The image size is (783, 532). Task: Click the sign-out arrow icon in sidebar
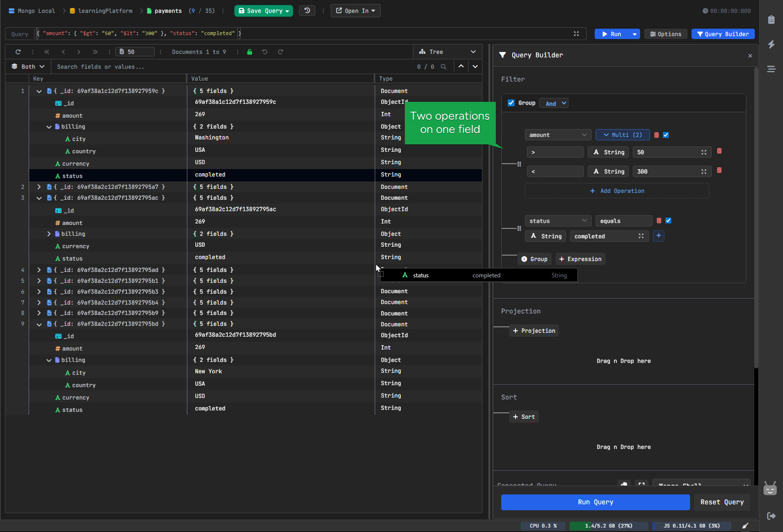tap(771, 516)
